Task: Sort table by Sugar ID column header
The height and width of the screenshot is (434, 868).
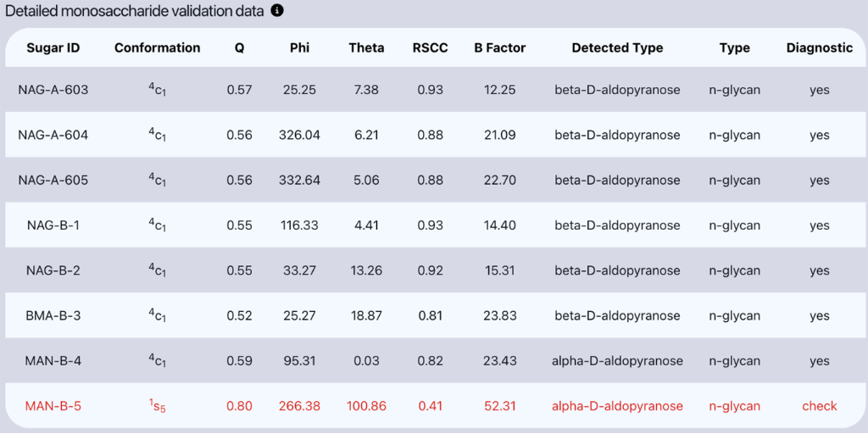Action: click(x=53, y=47)
